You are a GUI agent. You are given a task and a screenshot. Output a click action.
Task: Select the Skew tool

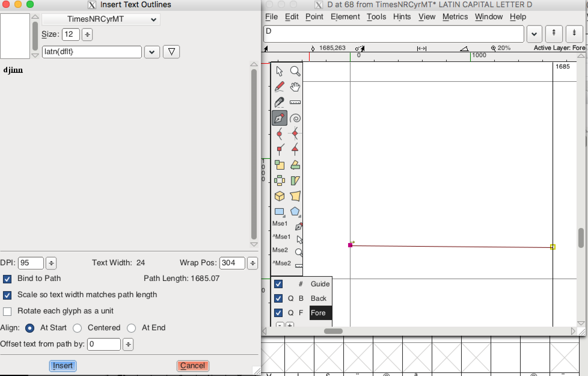(x=295, y=181)
